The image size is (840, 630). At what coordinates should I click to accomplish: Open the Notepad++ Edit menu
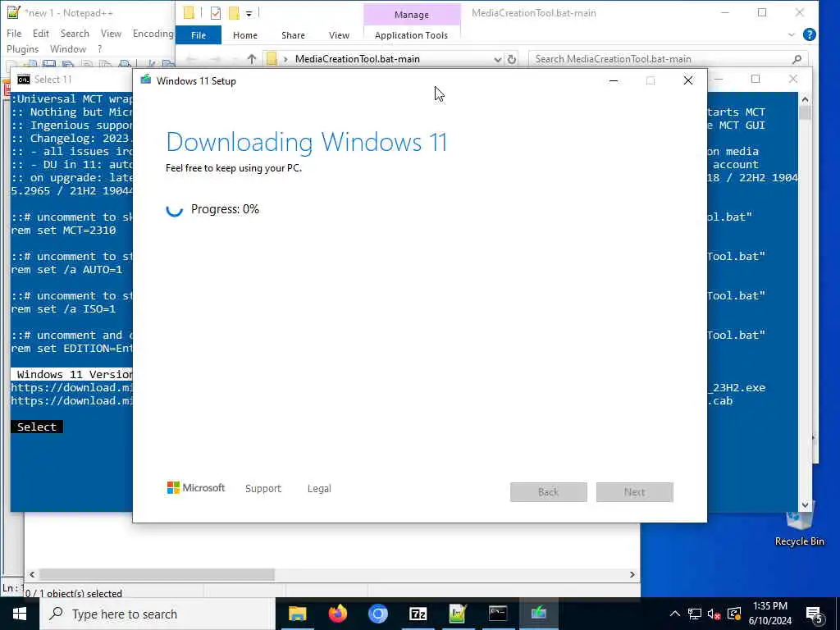coord(41,33)
